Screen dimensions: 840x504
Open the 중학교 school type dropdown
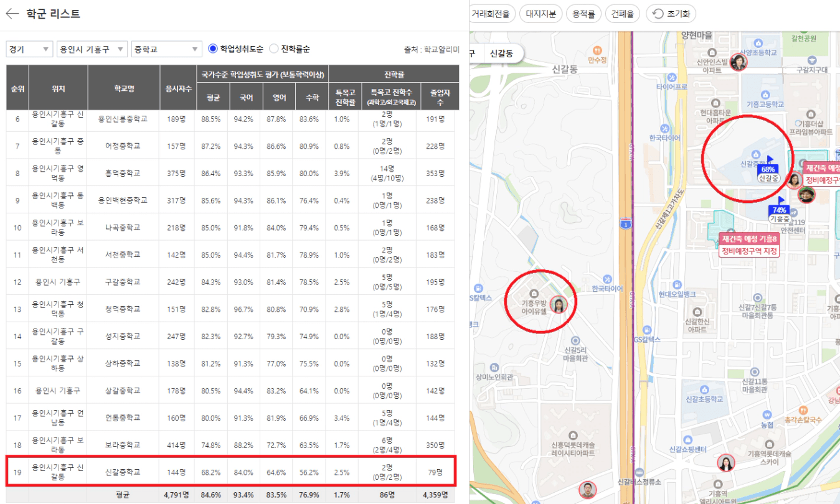click(167, 49)
